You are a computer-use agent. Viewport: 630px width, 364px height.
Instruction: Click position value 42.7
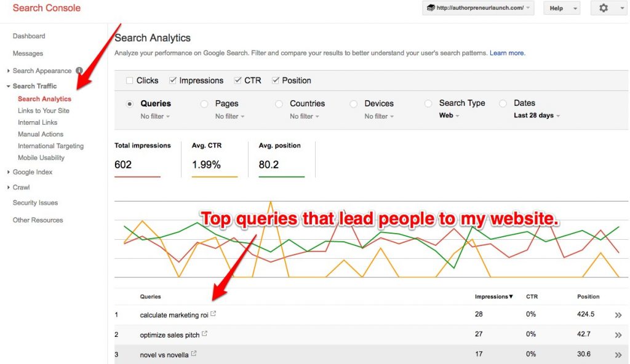click(x=584, y=334)
